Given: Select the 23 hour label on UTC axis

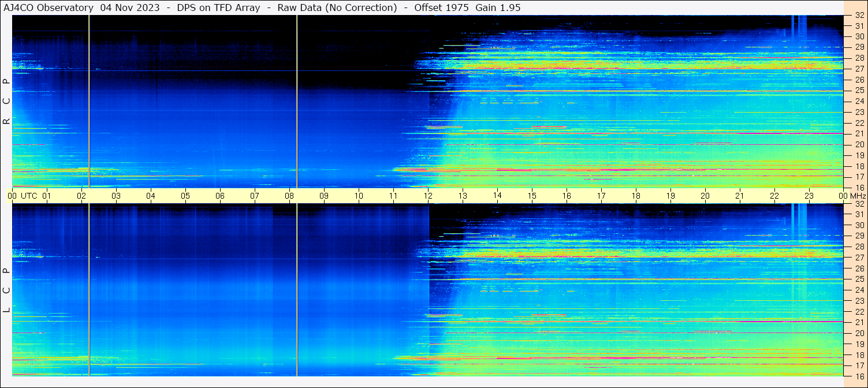Looking at the screenshot, I should pos(809,196).
